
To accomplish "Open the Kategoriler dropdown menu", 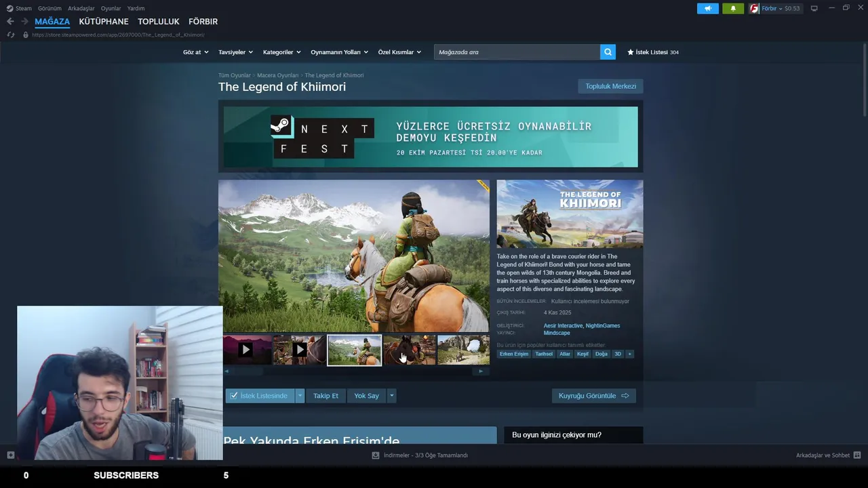I will point(281,52).
